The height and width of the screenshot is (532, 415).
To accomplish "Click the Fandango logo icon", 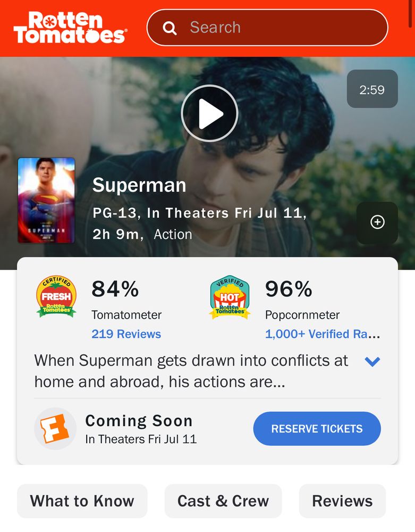I will point(55,429).
